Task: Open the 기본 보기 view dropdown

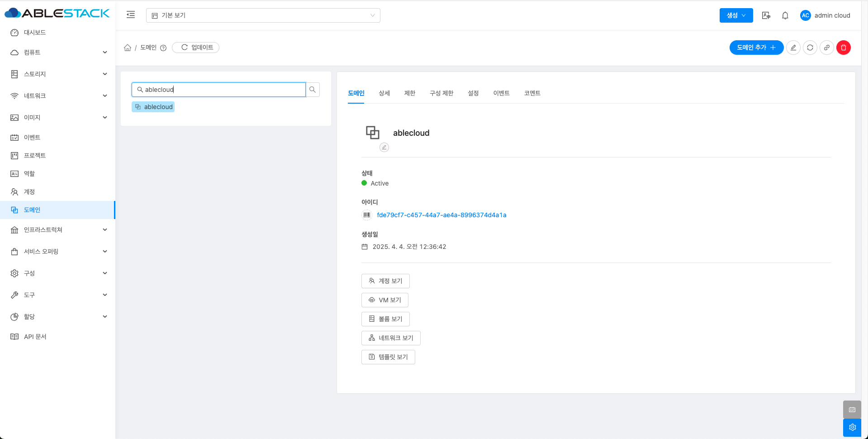Action: 263,15
